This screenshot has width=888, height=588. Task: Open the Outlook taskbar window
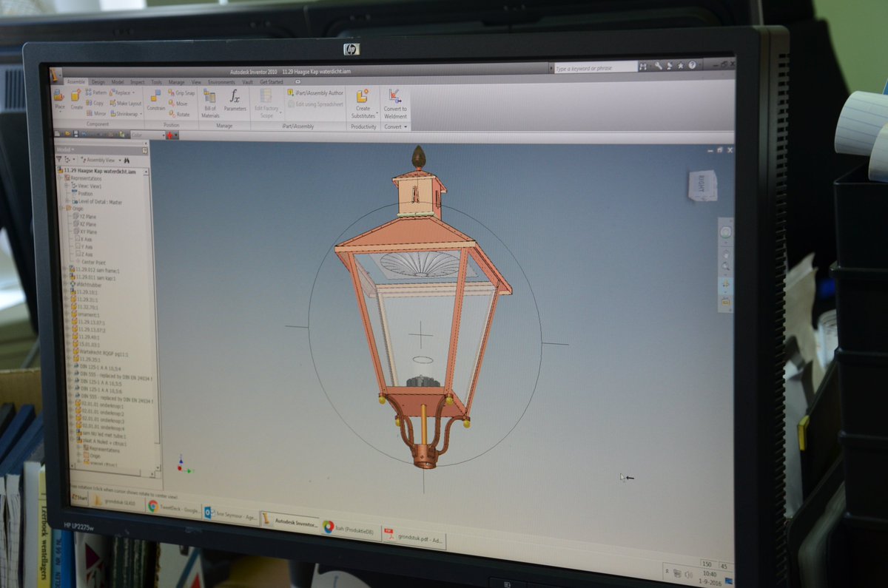click(231, 515)
